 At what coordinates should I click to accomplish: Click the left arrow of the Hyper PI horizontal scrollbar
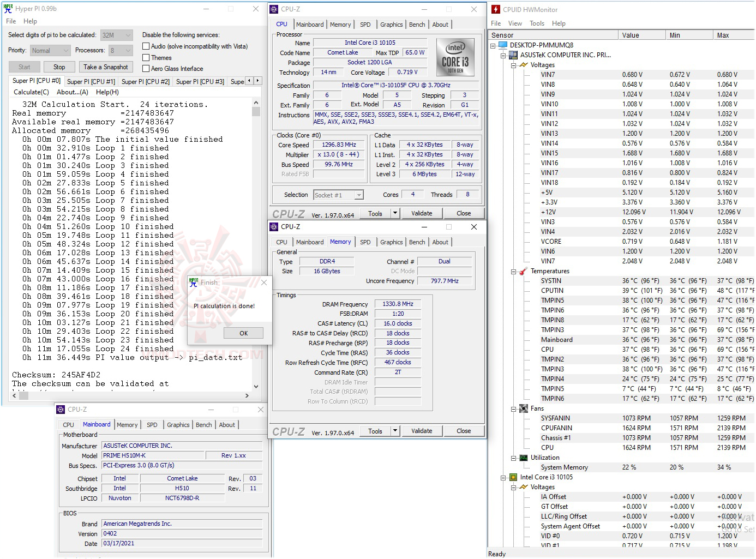pos(14,396)
